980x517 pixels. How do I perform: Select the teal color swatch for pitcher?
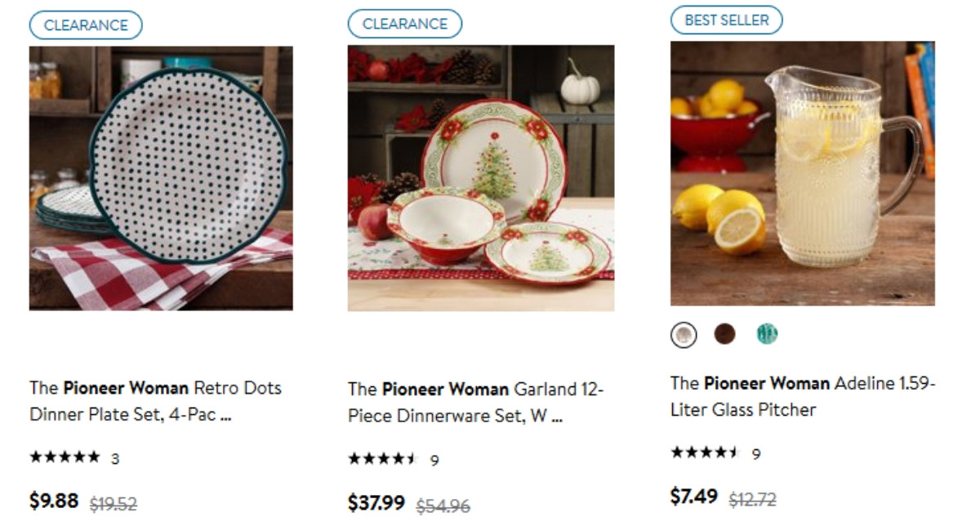tap(767, 334)
